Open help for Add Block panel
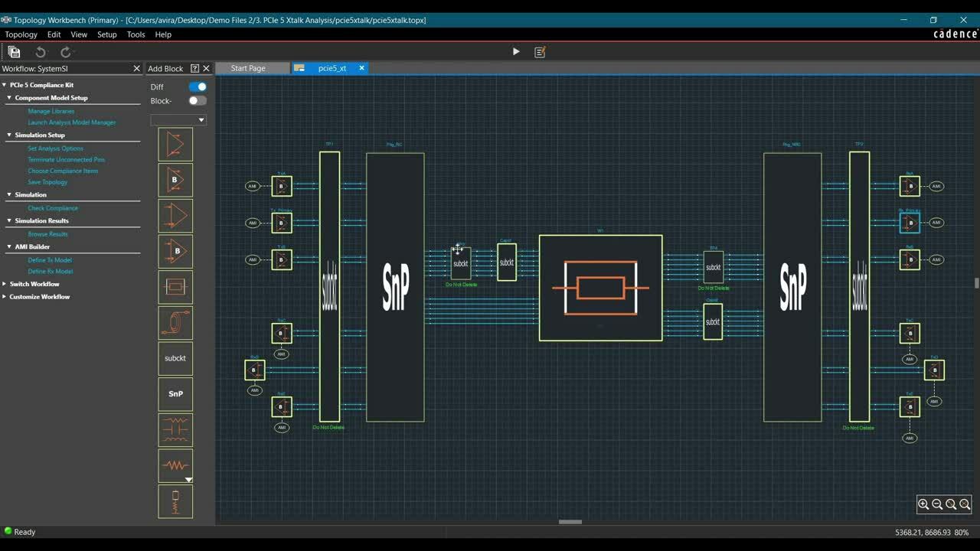This screenshot has height=551, width=980. 194,68
